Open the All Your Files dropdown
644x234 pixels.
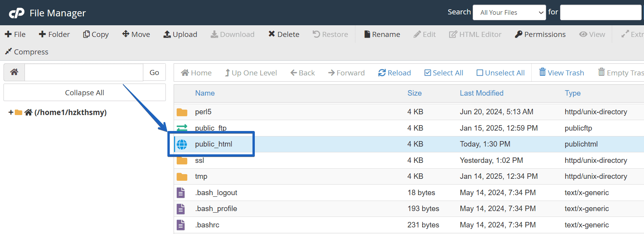point(509,12)
